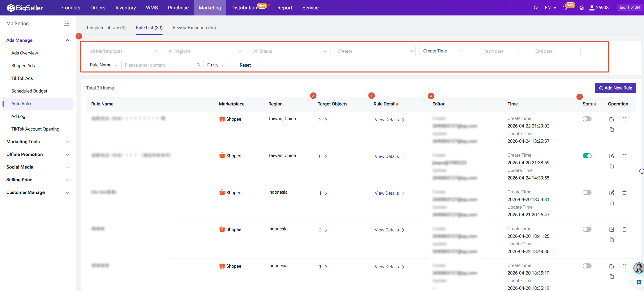This screenshot has height=291, width=644.
Task: Disable the active green status toggle
Action: [x=587, y=156]
